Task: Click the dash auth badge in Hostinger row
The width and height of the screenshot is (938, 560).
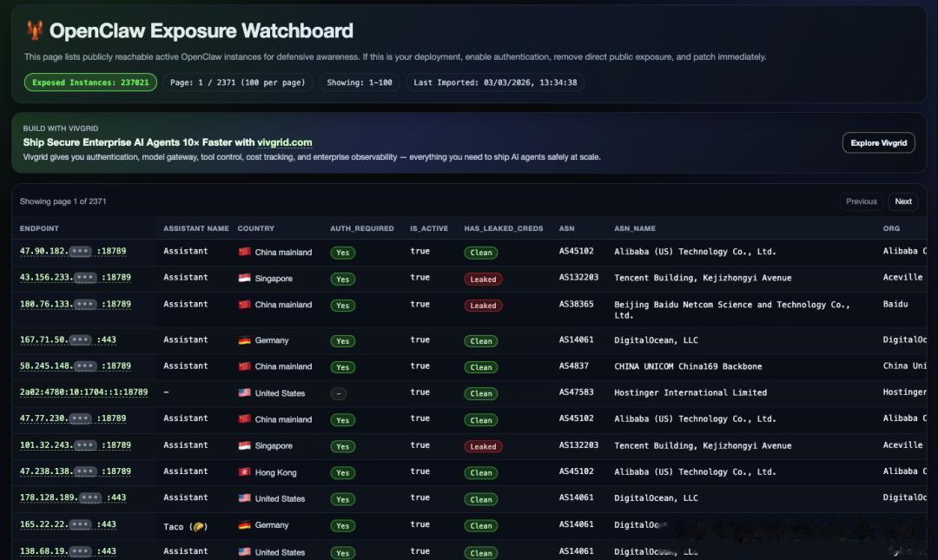Action: click(x=339, y=393)
